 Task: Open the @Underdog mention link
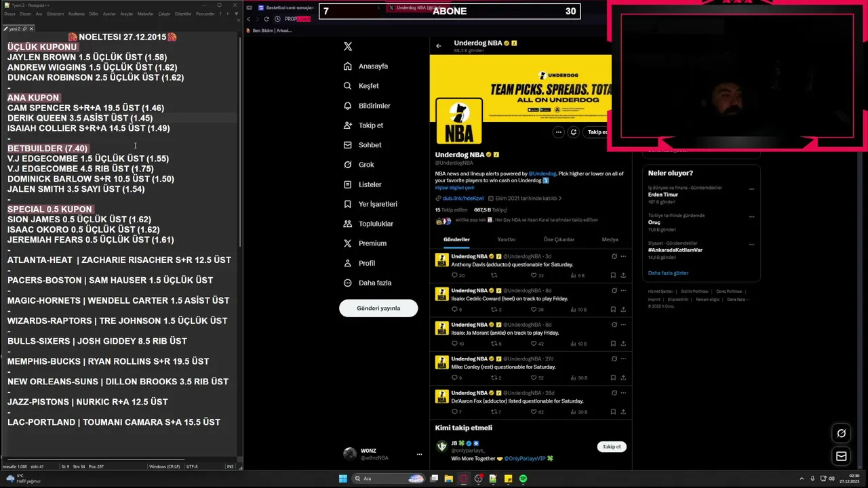pyautogui.click(x=542, y=174)
